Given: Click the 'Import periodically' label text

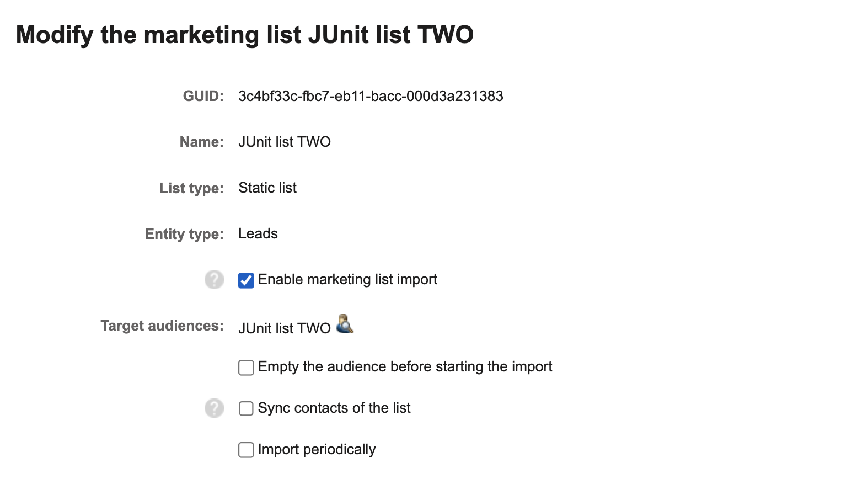Looking at the screenshot, I should 317,450.
